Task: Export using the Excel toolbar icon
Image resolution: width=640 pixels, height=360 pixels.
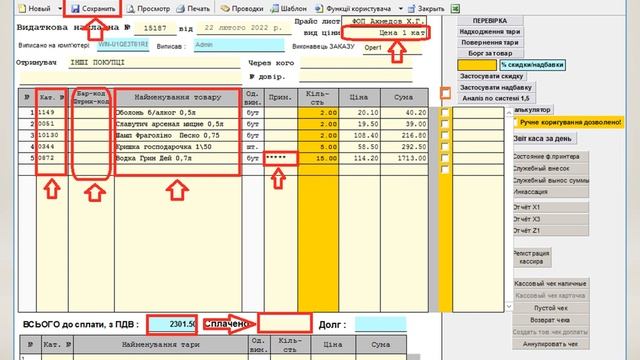Action: (456, 9)
